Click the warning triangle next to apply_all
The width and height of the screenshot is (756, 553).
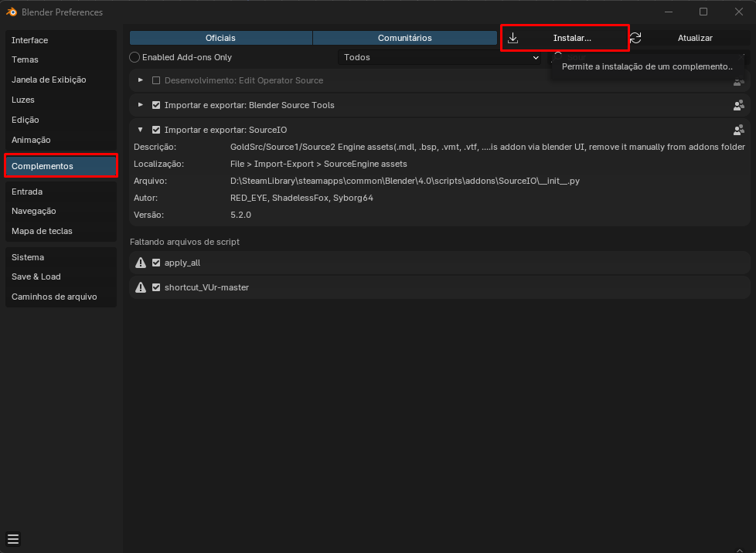[x=141, y=263]
